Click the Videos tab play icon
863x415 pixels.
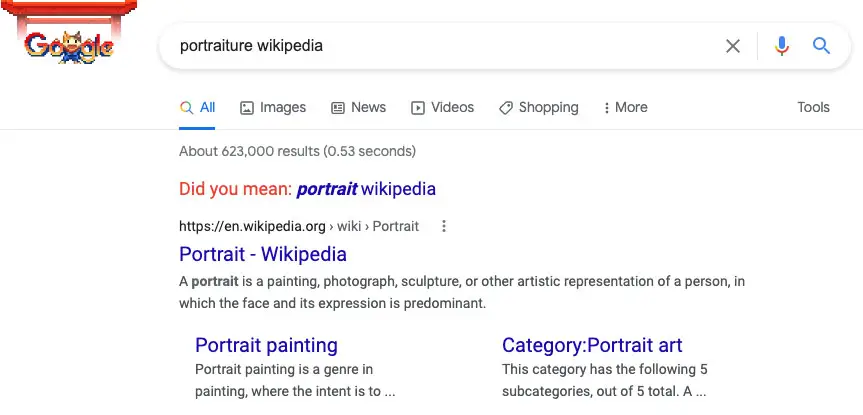click(x=418, y=108)
